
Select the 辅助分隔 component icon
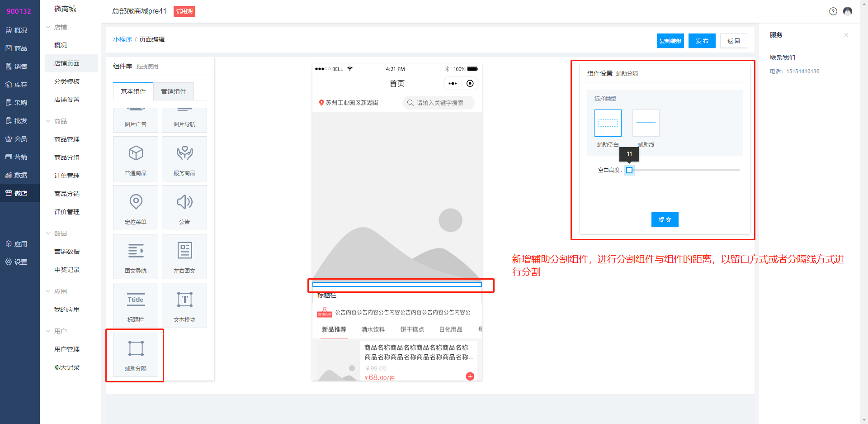136,349
